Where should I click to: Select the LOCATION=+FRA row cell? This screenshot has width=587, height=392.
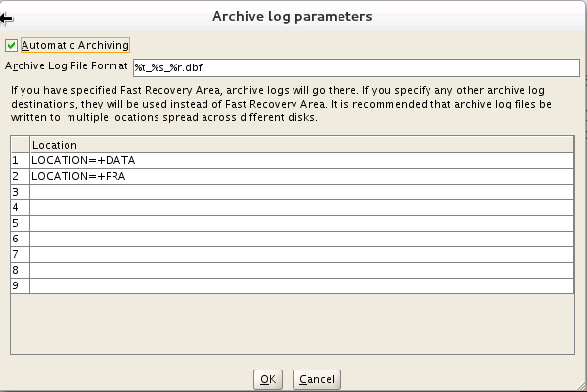pos(301,176)
